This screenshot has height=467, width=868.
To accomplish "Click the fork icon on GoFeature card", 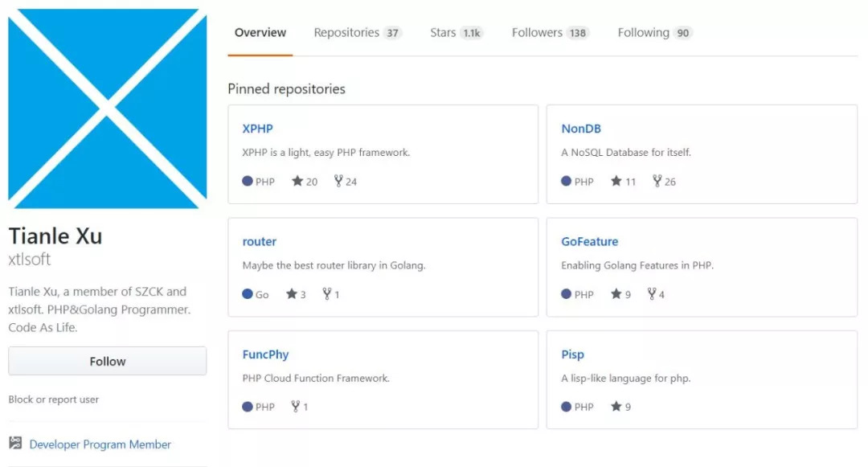I will pos(651,294).
